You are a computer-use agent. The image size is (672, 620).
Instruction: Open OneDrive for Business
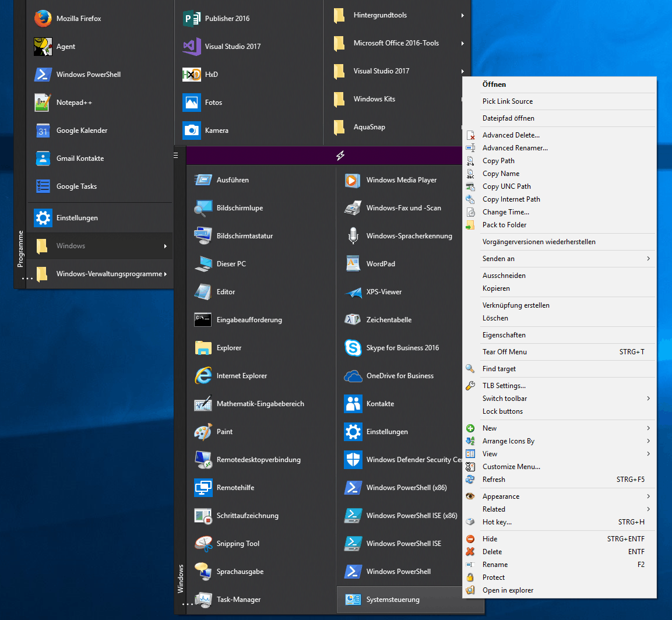(399, 376)
